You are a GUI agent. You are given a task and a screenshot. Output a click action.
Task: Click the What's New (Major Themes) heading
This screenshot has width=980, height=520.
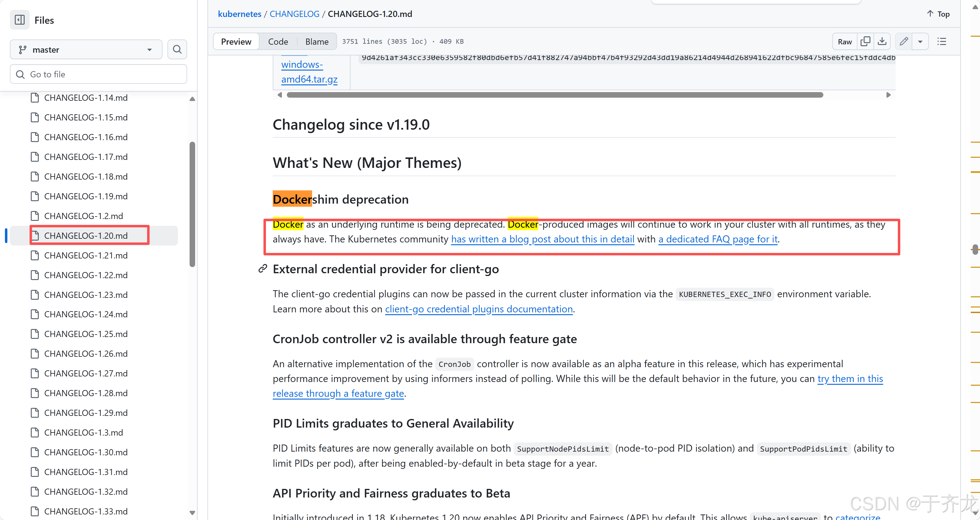click(367, 163)
